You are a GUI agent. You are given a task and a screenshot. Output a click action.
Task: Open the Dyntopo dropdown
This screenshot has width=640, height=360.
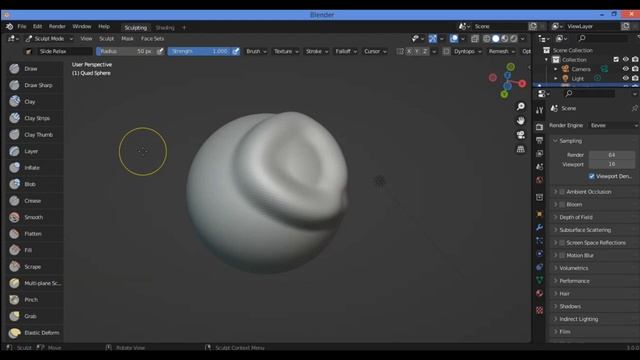point(467,51)
